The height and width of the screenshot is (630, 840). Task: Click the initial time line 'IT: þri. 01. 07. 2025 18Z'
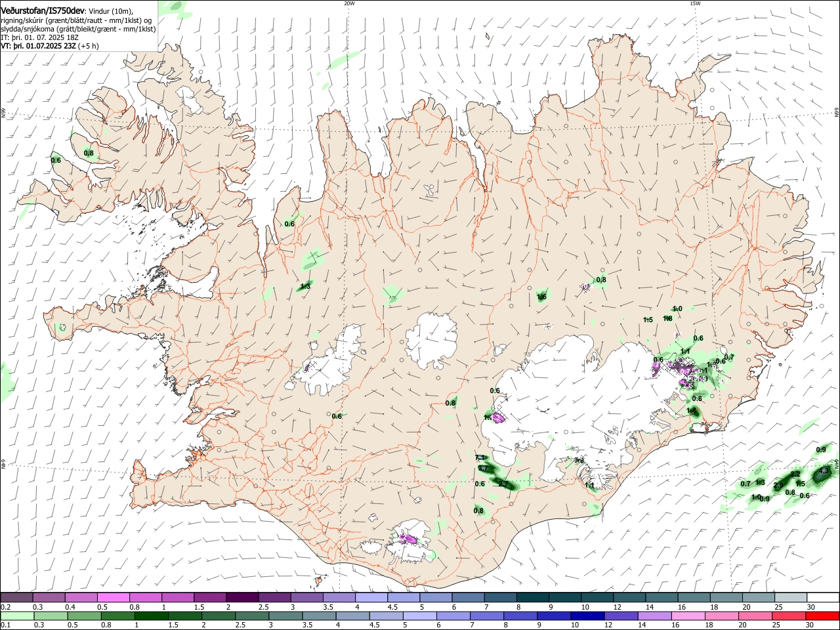coord(40,37)
